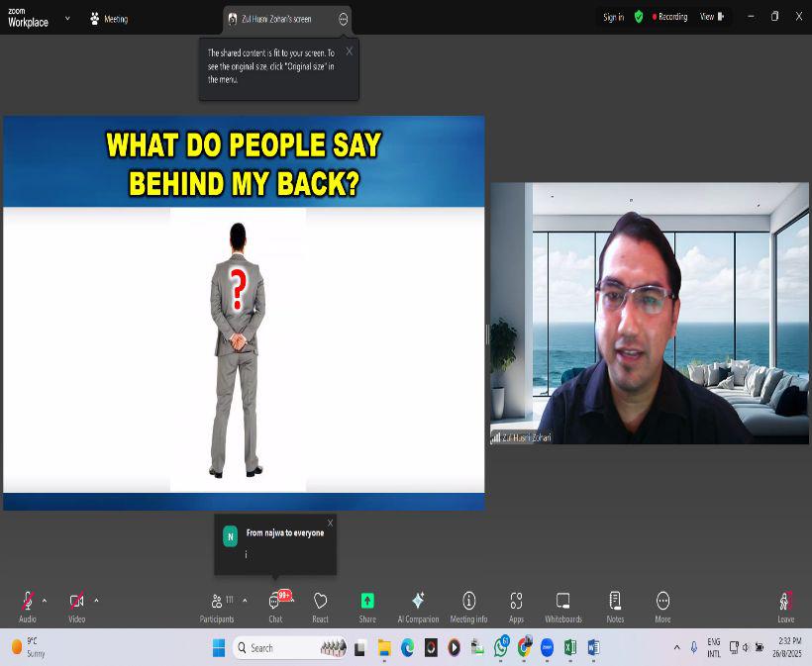812x666 pixels.
Task: Open the Apps panel
Action: (516, 602)
